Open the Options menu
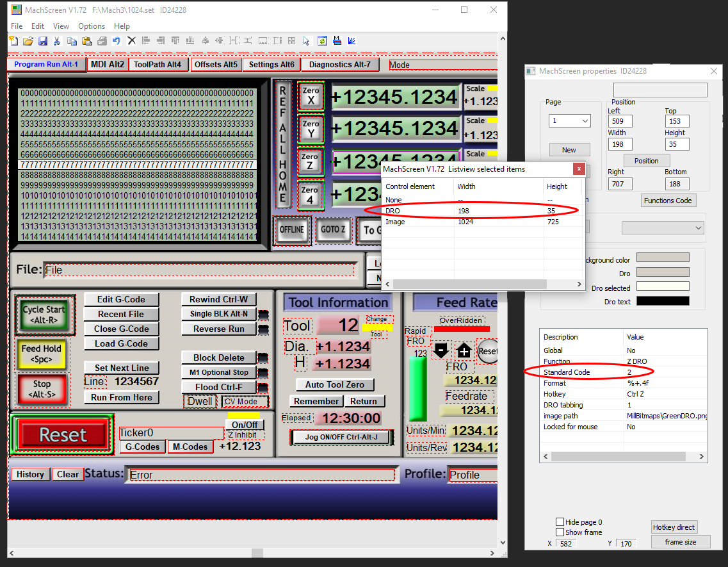728x567 pixels. coord(92,26)
